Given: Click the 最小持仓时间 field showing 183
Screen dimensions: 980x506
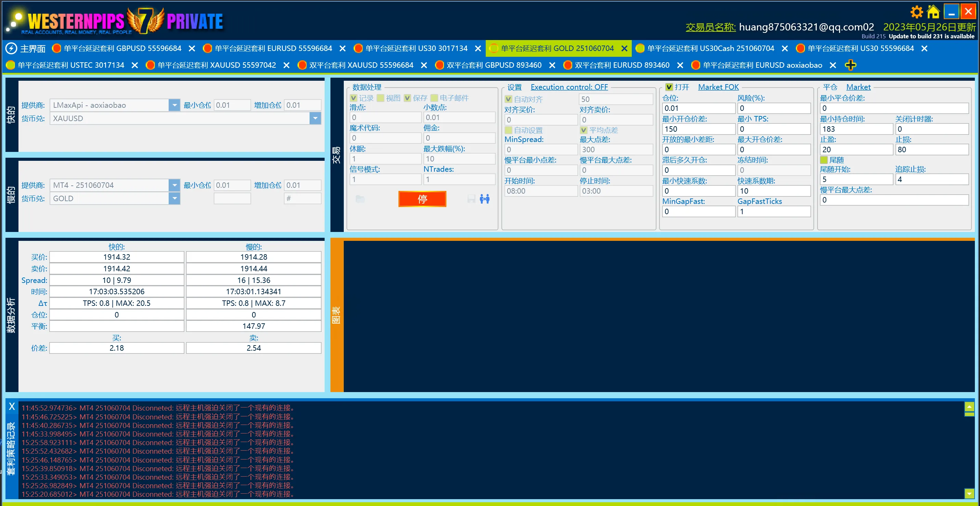Looking at the screenshot, I should (857, 129).
